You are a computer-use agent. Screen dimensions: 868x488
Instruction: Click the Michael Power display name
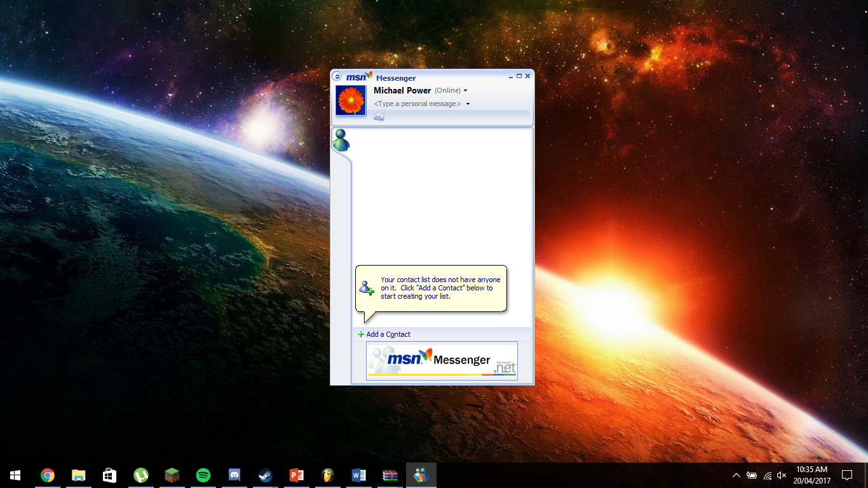pyautogui.click(x=402, y=91)
